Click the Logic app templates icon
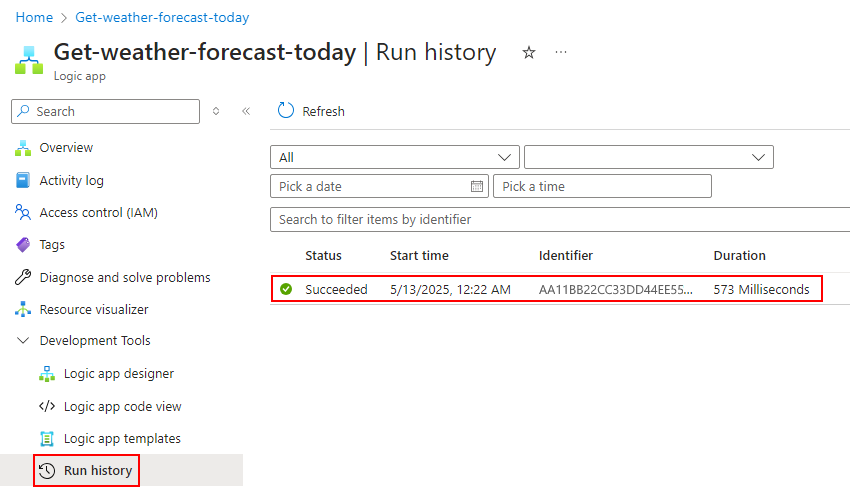 (x=47, y=438)
